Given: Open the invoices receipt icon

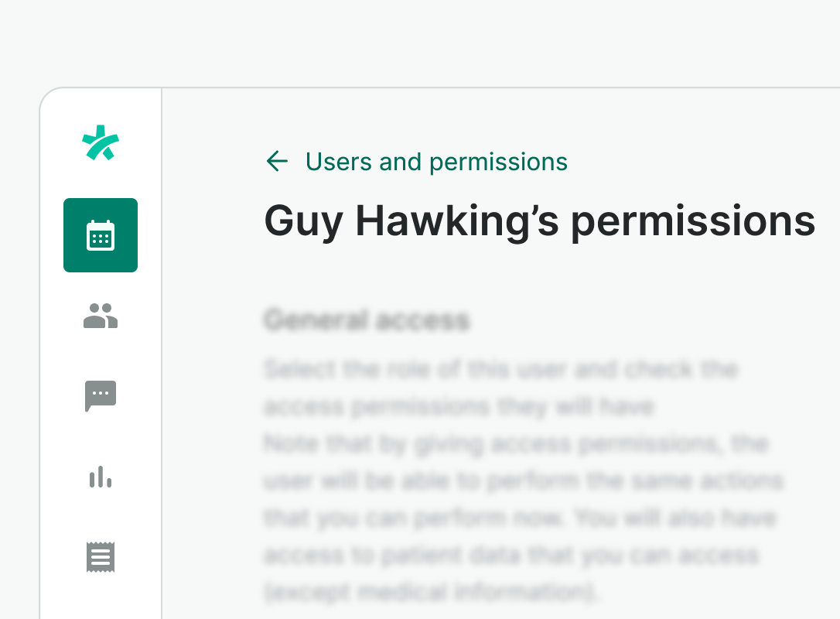Looking at the screenshot, I should pyautogui.click(x=101, y=557).
